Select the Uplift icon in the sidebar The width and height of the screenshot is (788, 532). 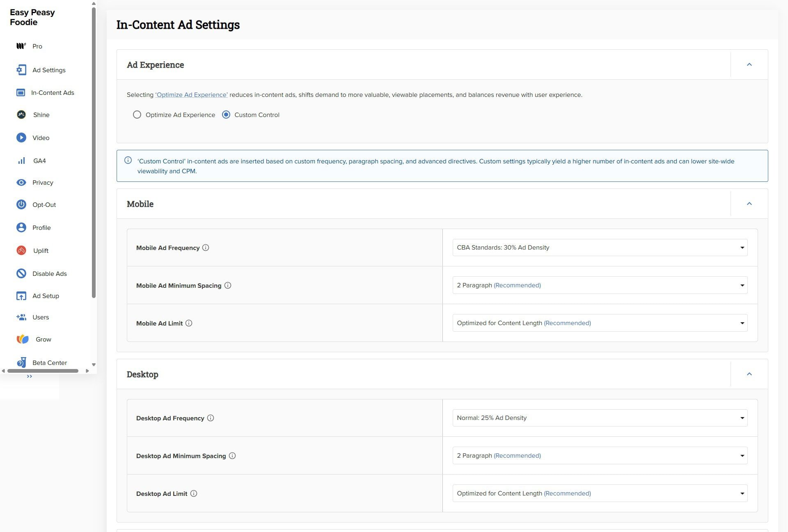(x=21, y=250)
